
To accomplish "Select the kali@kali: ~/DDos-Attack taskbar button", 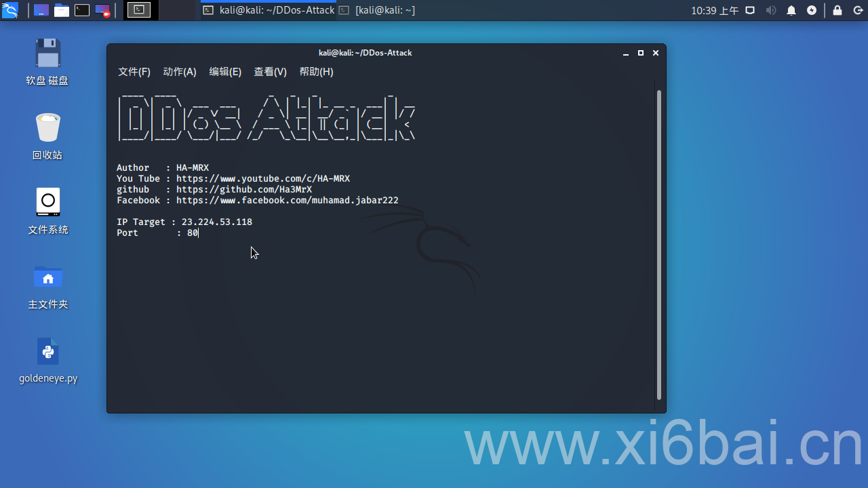I will pos(269,10).
